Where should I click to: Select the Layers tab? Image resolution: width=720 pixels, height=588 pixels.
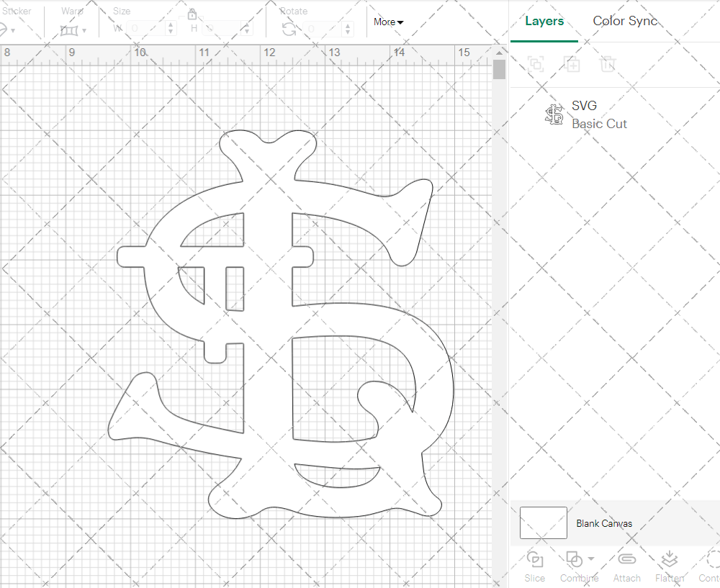[x=544, y=21]
